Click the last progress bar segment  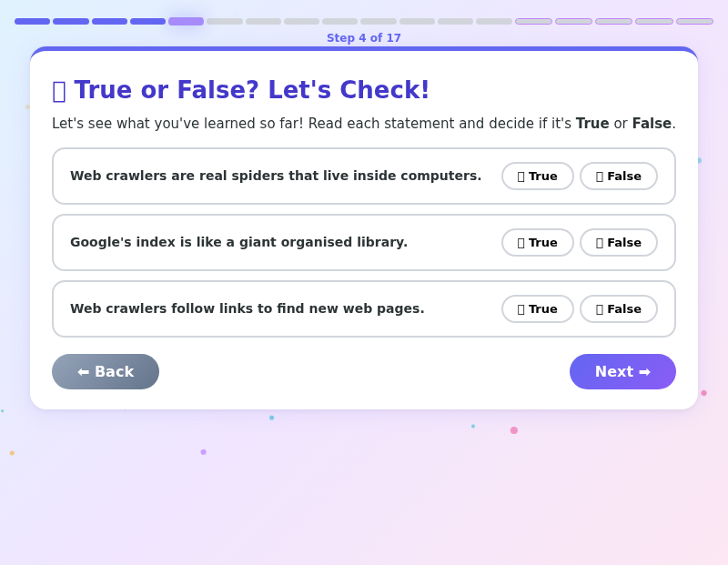point(694,21)
